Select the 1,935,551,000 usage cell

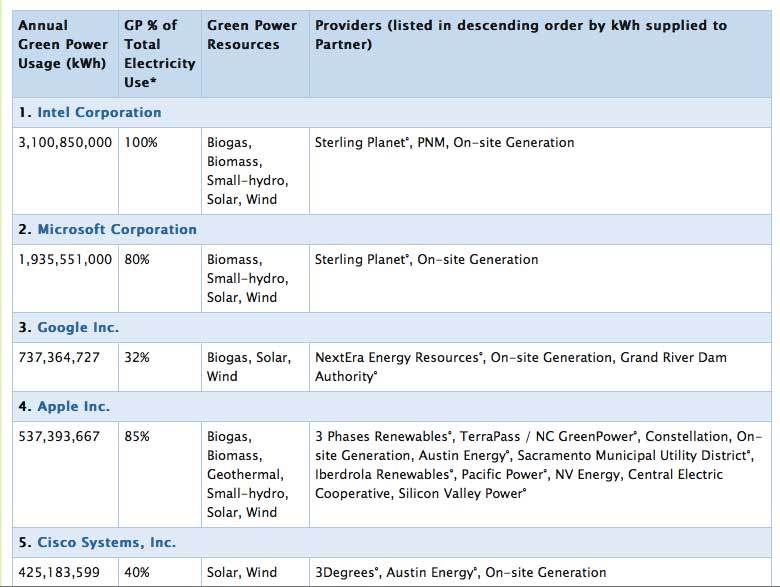click(x=65, y=260)
